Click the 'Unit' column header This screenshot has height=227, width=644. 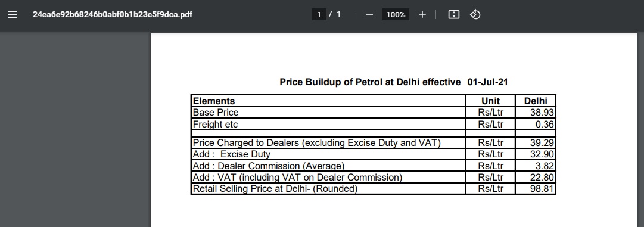(x=490, y=101)
